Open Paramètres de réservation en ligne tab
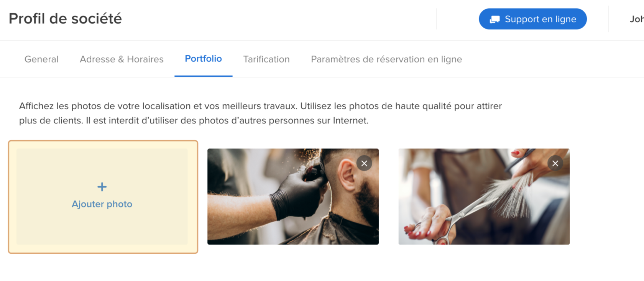Viewport: 644px width, 281px height. pos(386,59)
